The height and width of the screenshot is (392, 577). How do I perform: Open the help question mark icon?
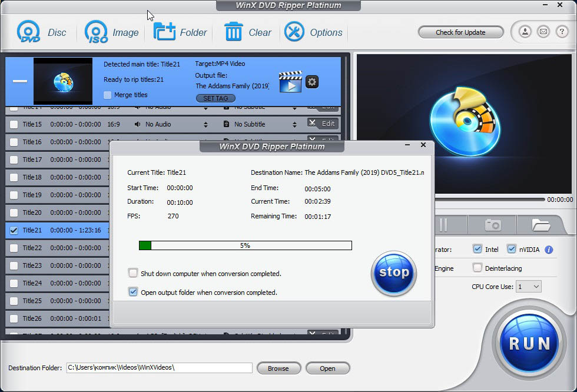coord(562,32)
